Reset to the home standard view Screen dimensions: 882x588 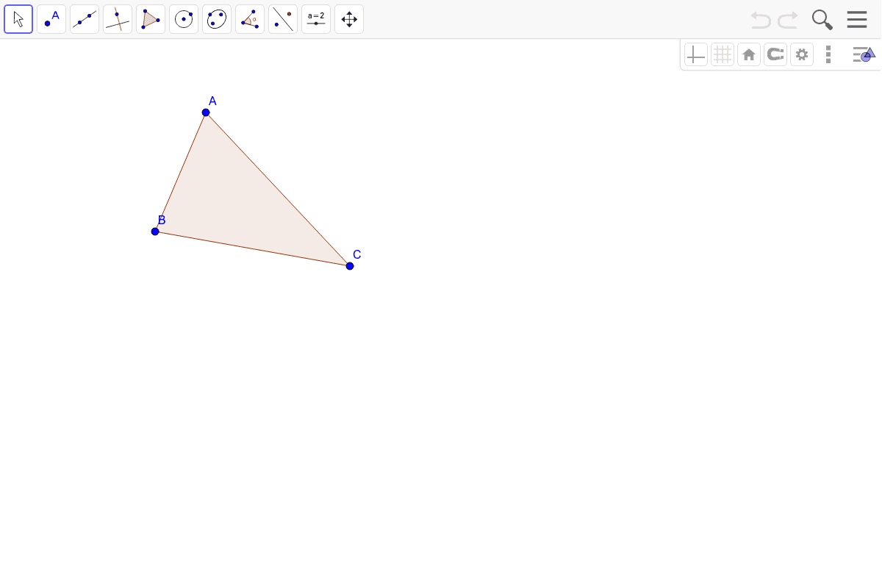click(749, 54)
